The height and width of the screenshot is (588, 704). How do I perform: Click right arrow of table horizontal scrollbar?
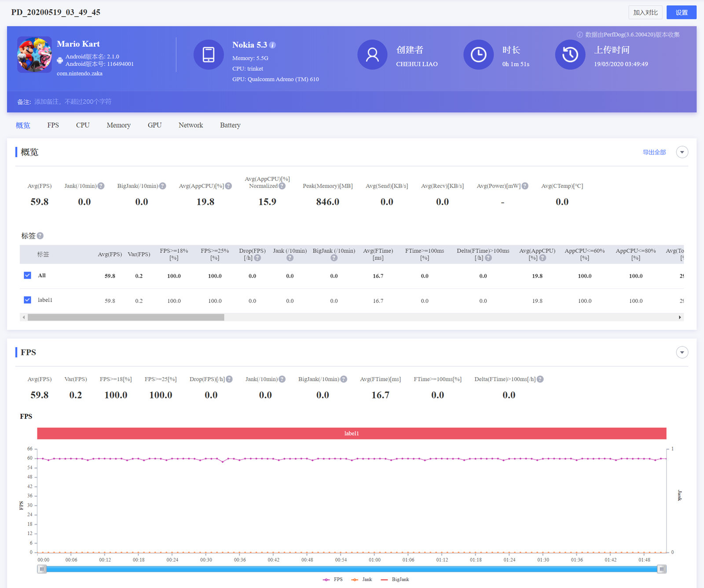(x=680, y=317)
